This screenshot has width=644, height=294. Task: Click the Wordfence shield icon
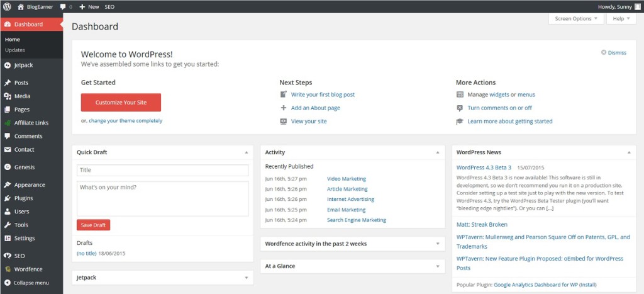[x=8, y=269]
